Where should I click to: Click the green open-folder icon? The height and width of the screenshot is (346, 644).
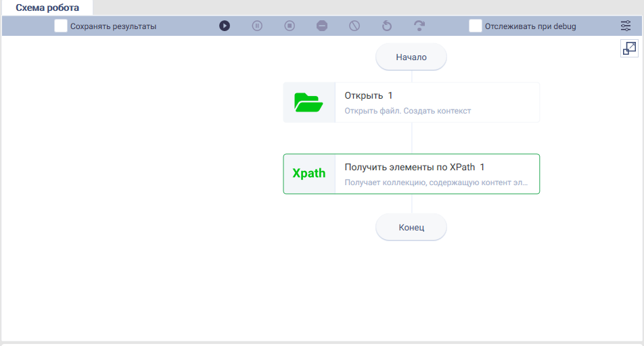[308, 103]
